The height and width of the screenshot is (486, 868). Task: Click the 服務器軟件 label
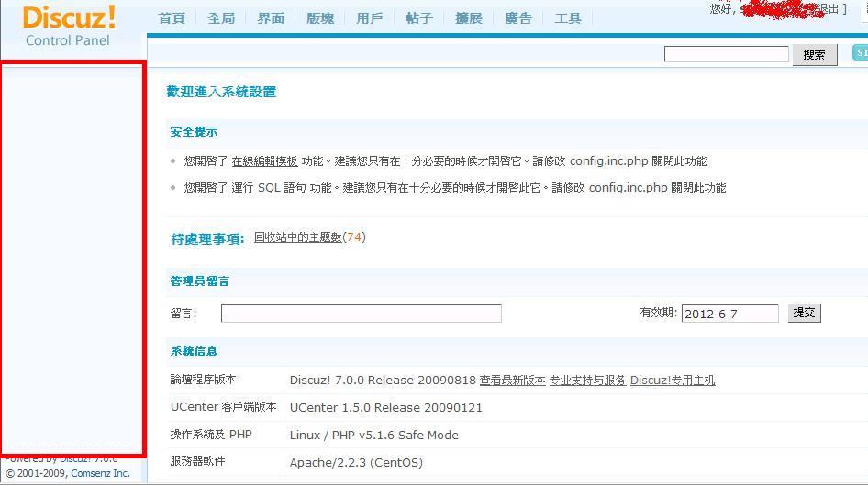pyautogui.click(x=197, y=461)
